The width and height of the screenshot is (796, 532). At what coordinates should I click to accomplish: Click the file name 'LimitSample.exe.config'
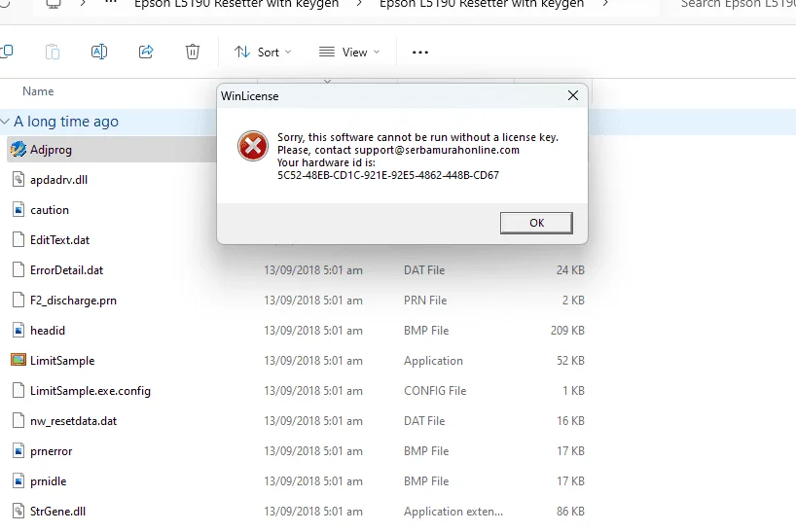point(90,391)
